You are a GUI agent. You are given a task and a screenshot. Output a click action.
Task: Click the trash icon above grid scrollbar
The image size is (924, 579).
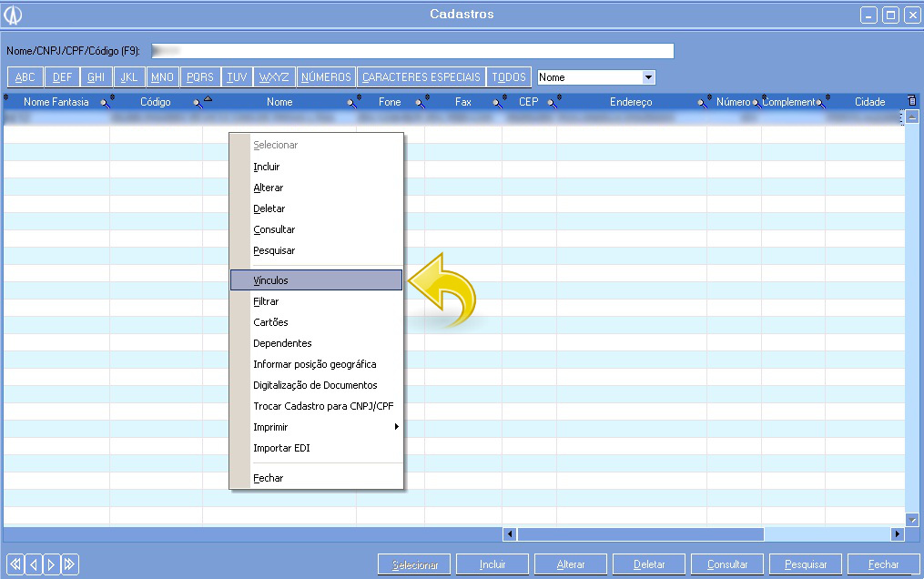912,101
